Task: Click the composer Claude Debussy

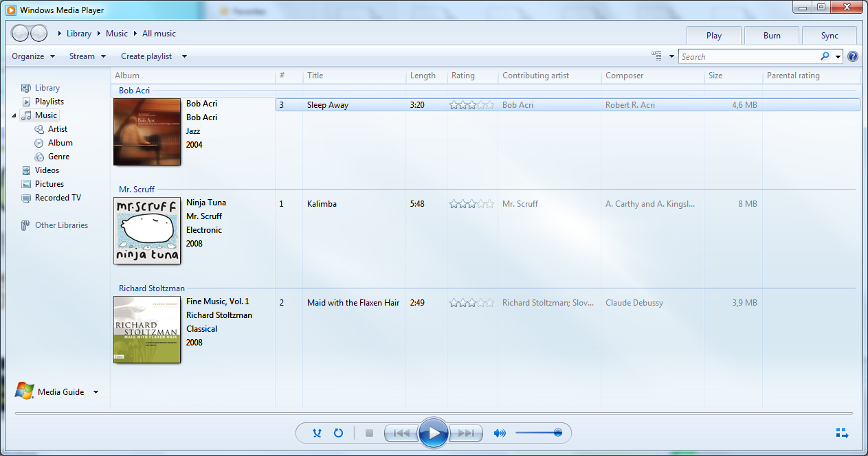Action: click(x=634, y=303)
